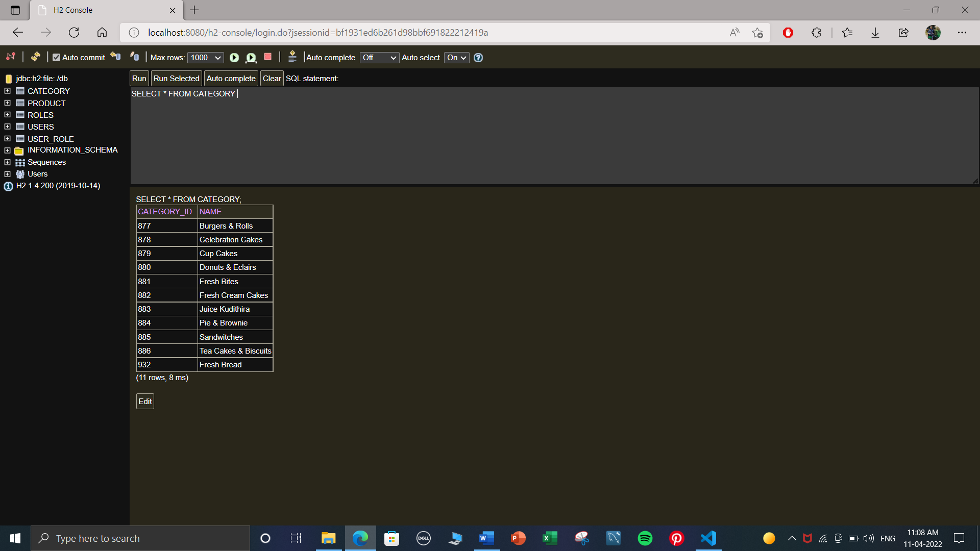980x551 pixels.
Task: Click inside the SQL statement text area
Action: click(554, 136)
